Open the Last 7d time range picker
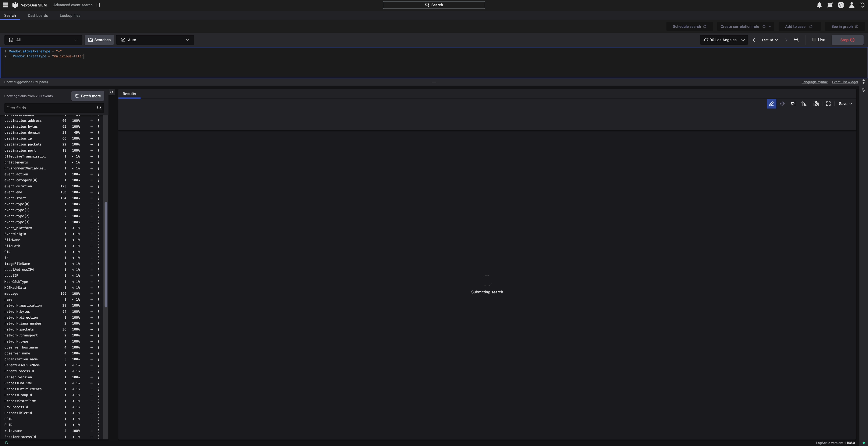Screen dimensions: 868x446 pos(770,39)
